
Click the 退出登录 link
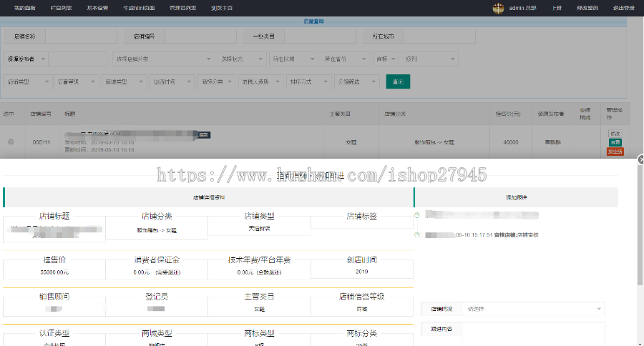tap(623, 8)
